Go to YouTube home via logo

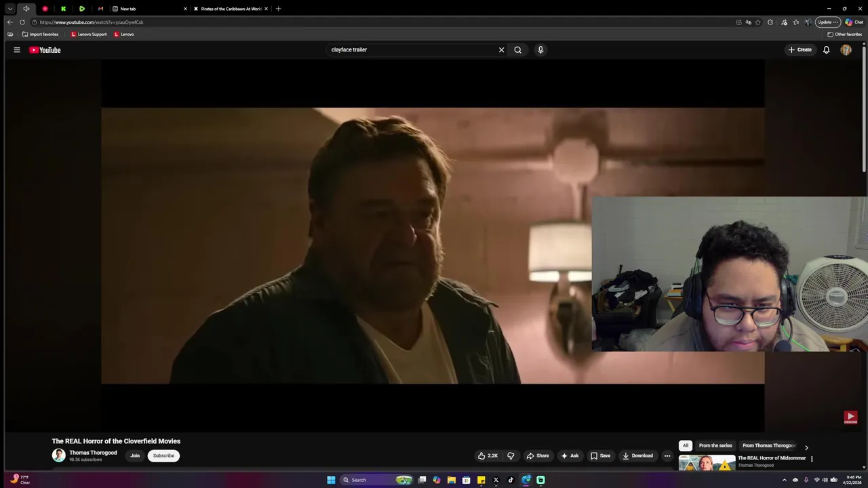[x=45, y=49]
